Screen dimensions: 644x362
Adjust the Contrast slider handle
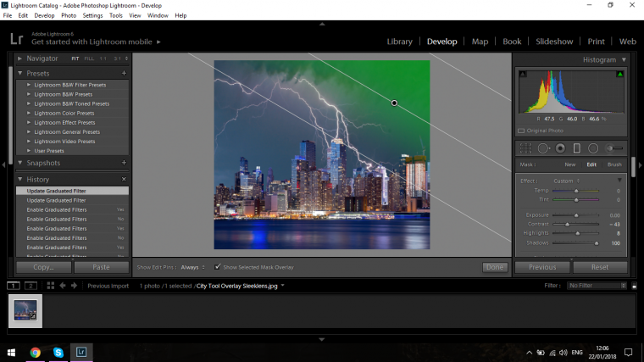coord(567,225)
